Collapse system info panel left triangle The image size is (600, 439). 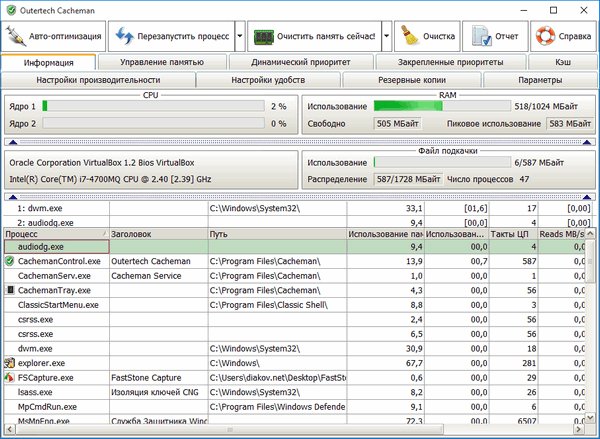pyautogui.click(x=13, y=197)
